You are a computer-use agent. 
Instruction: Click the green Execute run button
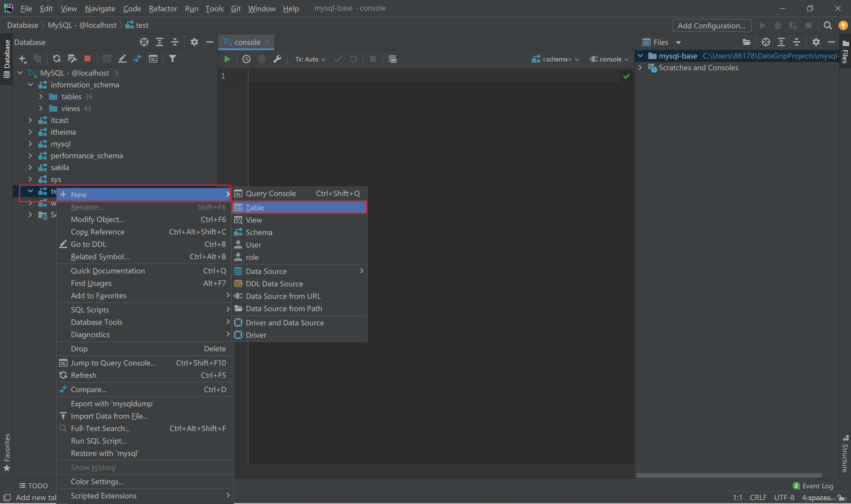[x=227, y=59]
